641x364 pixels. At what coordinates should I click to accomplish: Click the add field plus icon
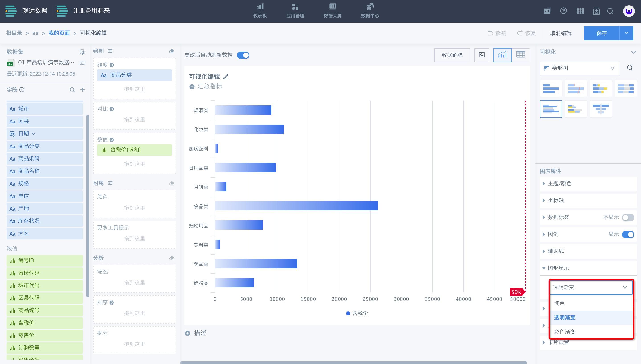click(82, 89)
